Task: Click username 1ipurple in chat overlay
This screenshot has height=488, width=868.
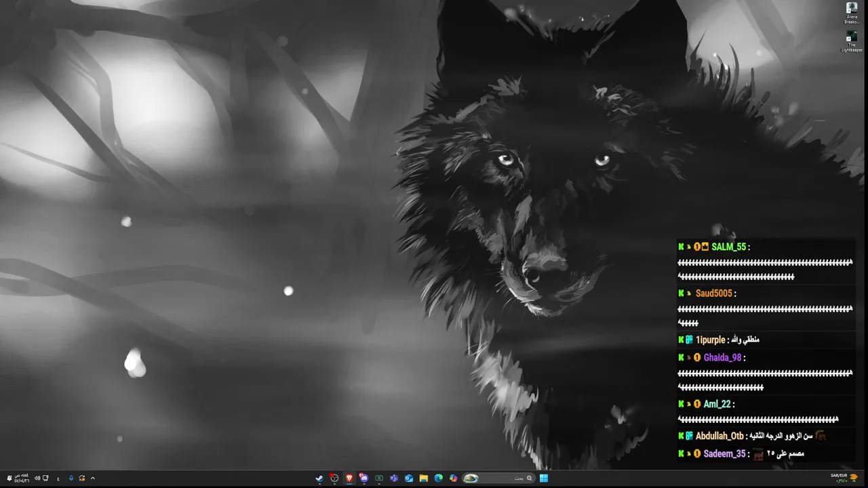Action: (x=710, y=340)
